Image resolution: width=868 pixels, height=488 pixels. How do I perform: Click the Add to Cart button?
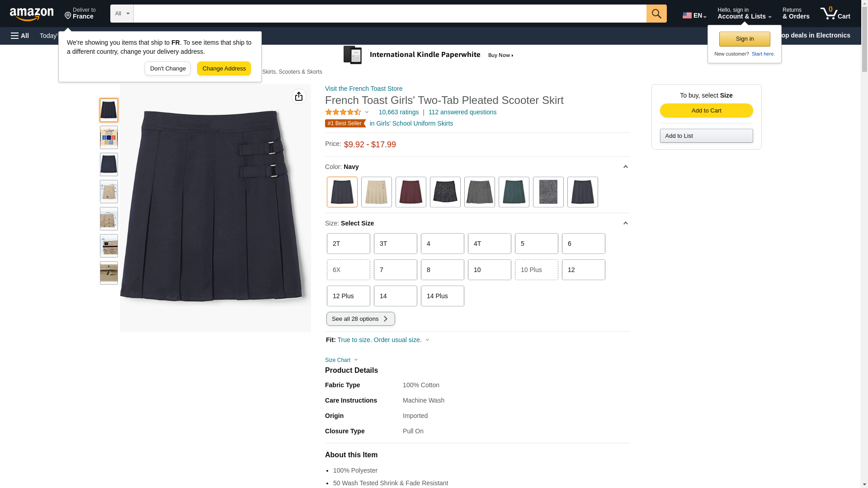[x=707, y=111]
